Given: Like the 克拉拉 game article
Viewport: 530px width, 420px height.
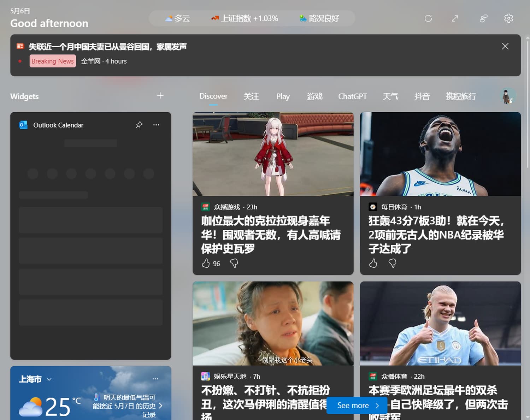Looking at the screenshot, I should pos(206,263).
